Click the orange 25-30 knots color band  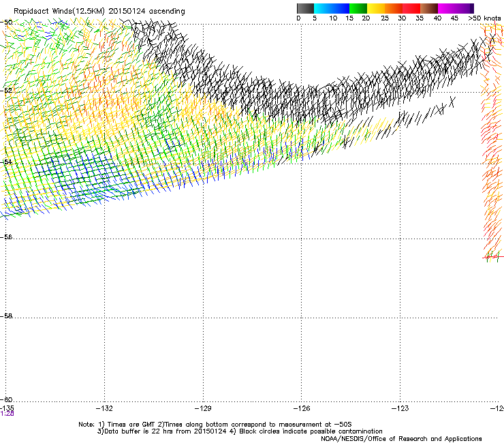[394, 8]
